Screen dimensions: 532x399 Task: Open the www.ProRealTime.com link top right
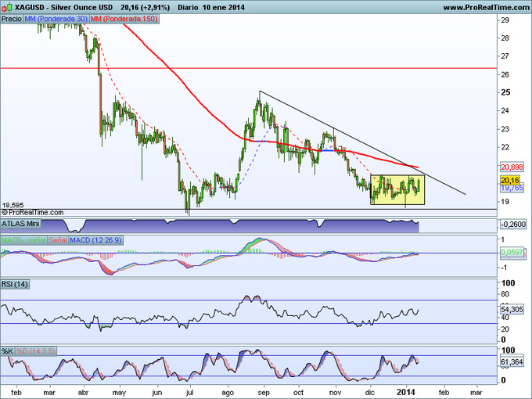[x=485, y=7]
